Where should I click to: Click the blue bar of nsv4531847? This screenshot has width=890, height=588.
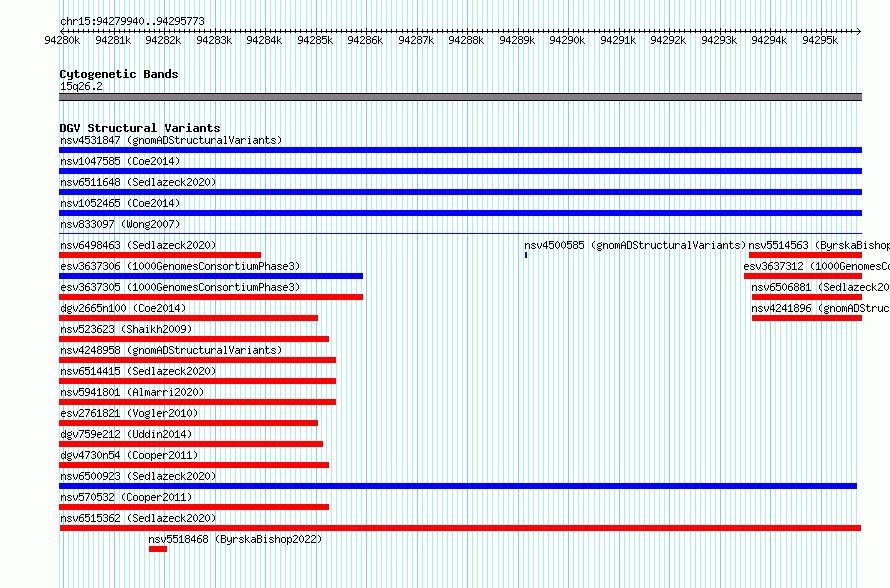pyautogui.click(x=460, y=150)
